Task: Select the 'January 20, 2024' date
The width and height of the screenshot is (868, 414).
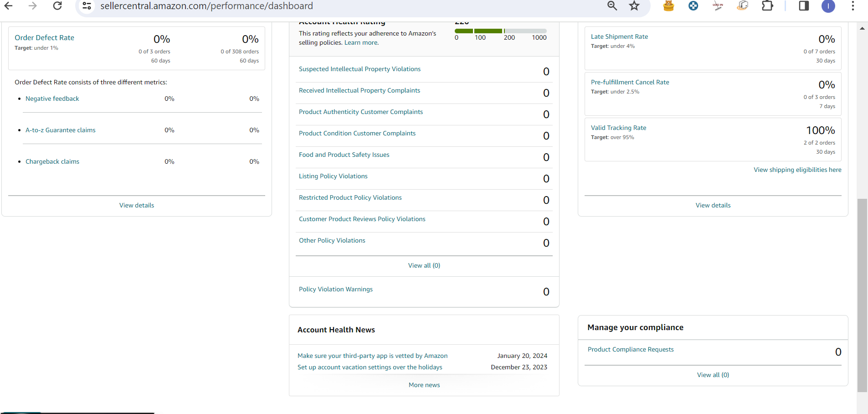Action: coord(522,356)
